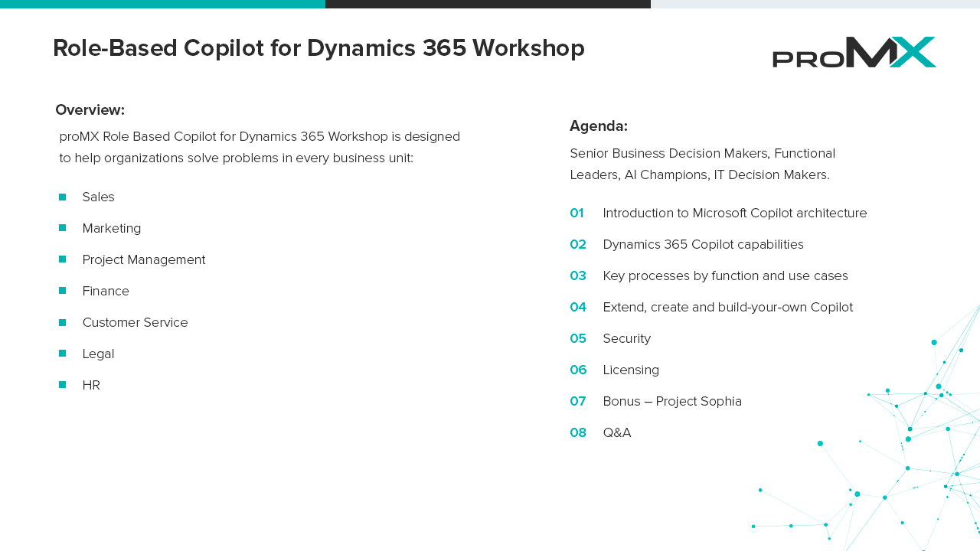Select the 'Customer Service' bullet item
Screen dimensions: 980x551
click(135, 322)
